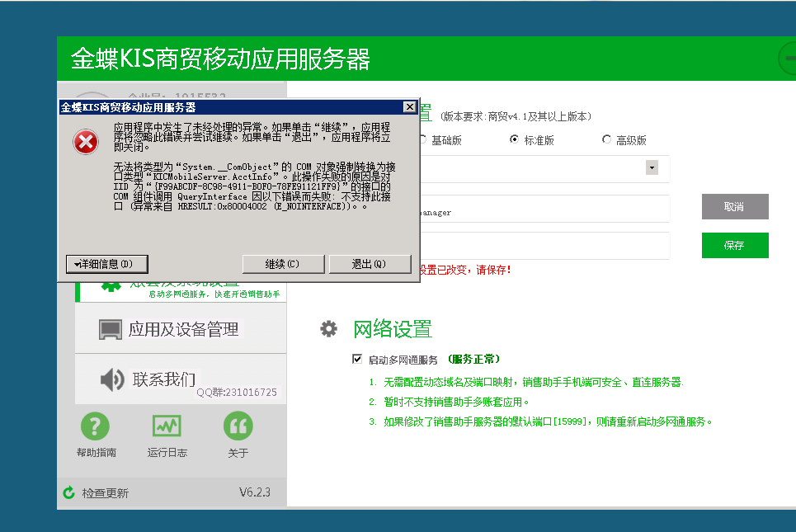This screenshot has height=532, width=796.
Task: Click the empty password field above the warning
Action: coord(544,246)
